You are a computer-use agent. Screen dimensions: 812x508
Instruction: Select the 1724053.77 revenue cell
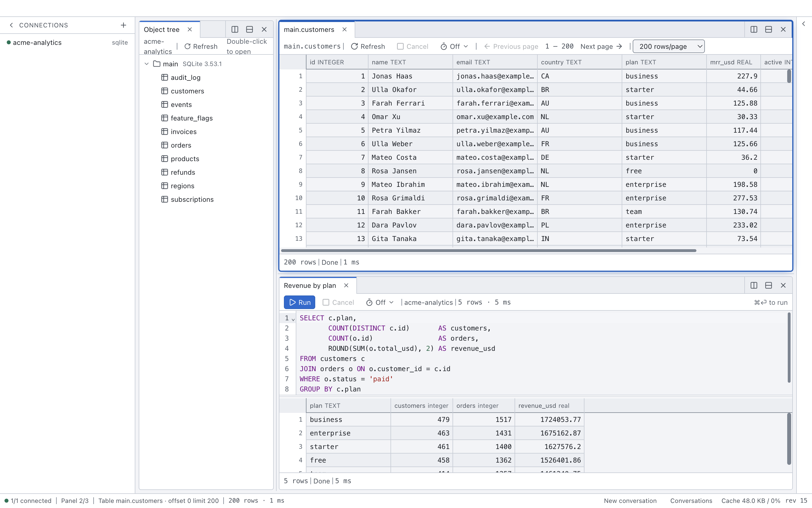coord(549,420)
